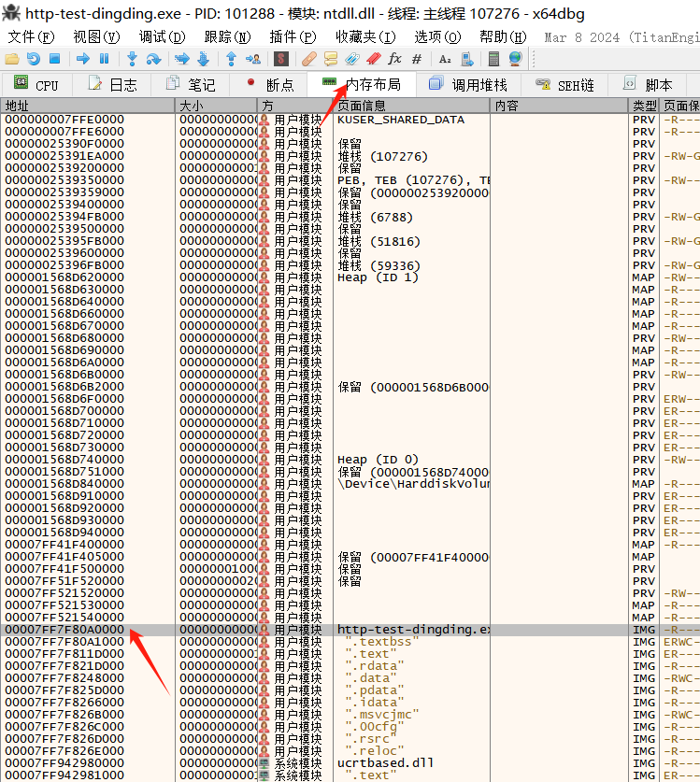Select the ".00cfg" section row
The image size is (700, 782).
(x=350, y=727)
